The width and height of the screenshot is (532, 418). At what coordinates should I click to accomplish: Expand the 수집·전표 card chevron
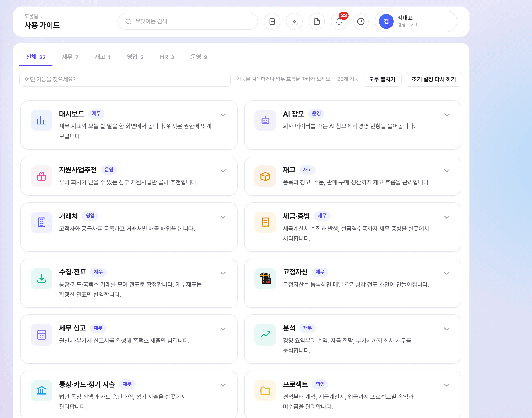click(223, 273)
